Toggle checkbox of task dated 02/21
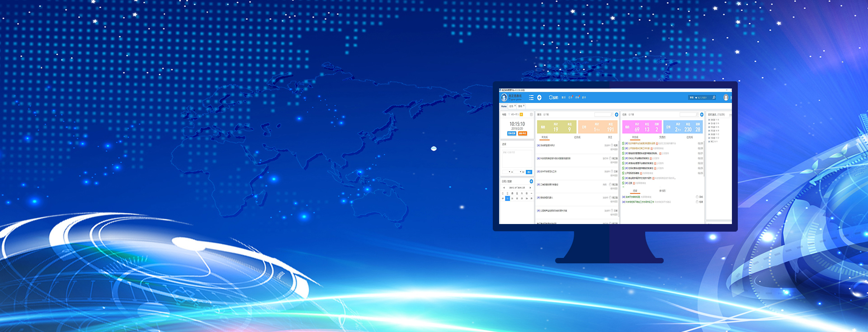The height and width of the screenshot is (332, 868). click(623, 154)
